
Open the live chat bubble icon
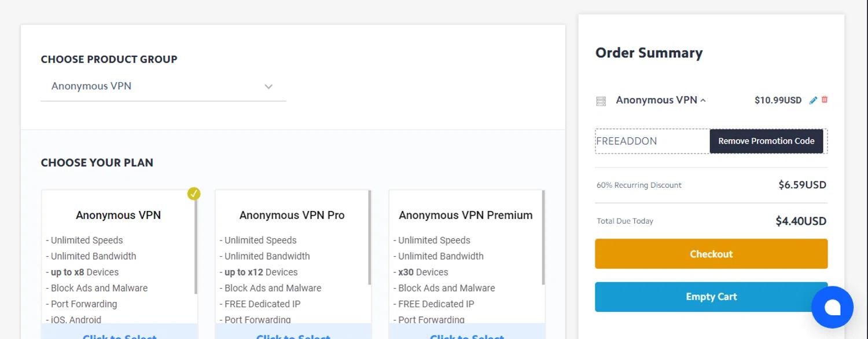(832, 307)
